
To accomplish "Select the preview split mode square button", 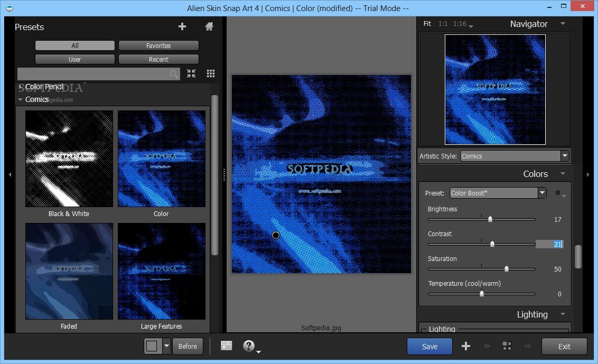I will click(152, 346).
